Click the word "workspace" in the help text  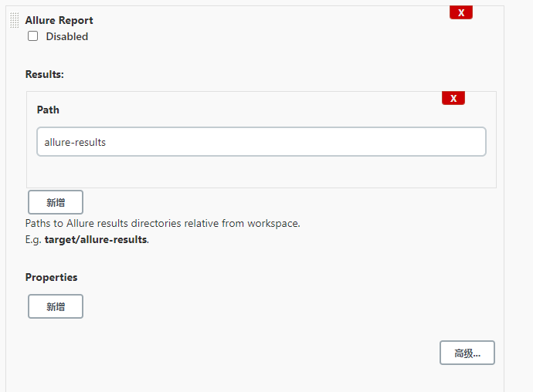click(x=273, y=223)
